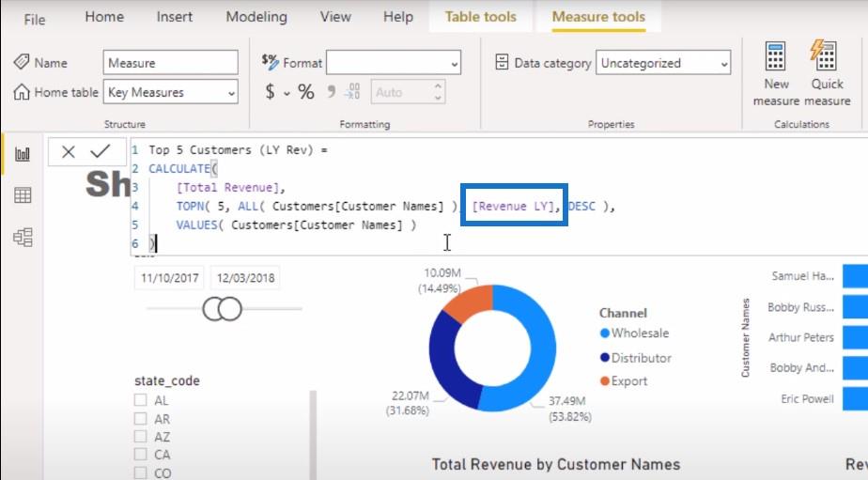Click DESC keyword in the formula
Screen dimensions: 868x480
click(581, 206)
